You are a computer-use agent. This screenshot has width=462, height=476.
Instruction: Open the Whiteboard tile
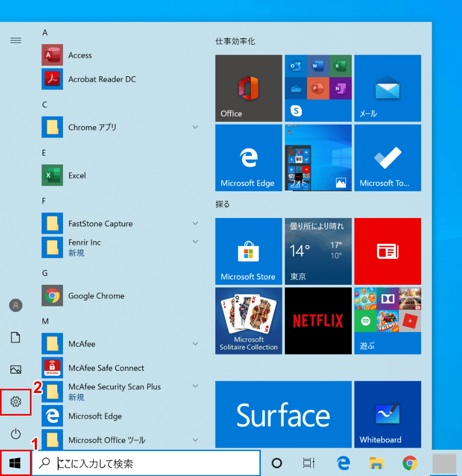pos(387,415)
